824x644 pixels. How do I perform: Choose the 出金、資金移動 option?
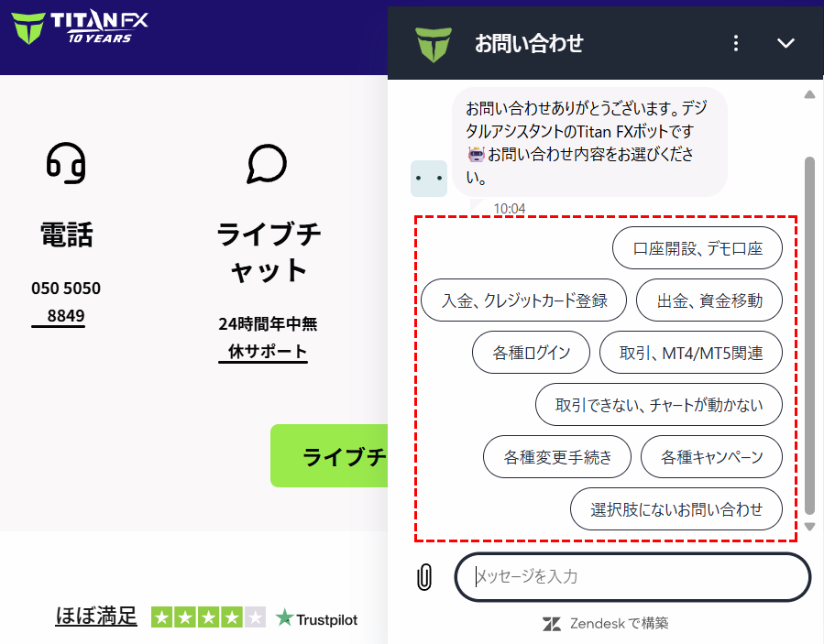tap(709, 300)
